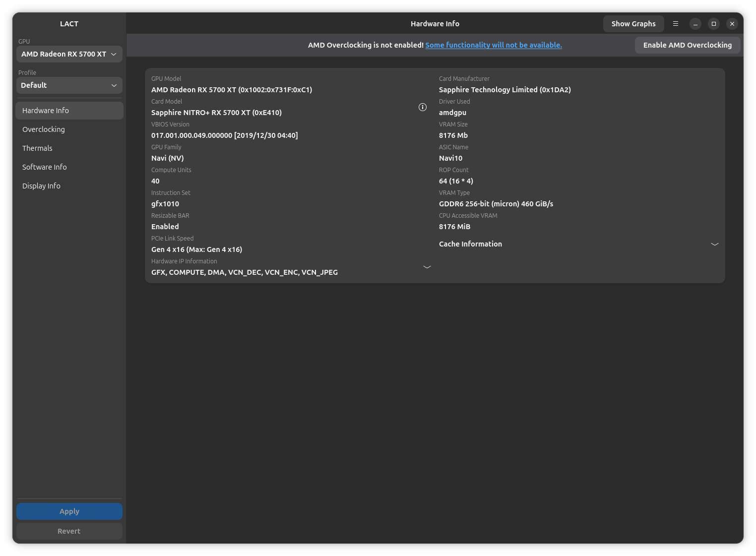The width and height of the screenshot is (756, 556).
Task: Click the Resizable BAR Enabled value
Action: pyautogui.click(x=165, y=227)
